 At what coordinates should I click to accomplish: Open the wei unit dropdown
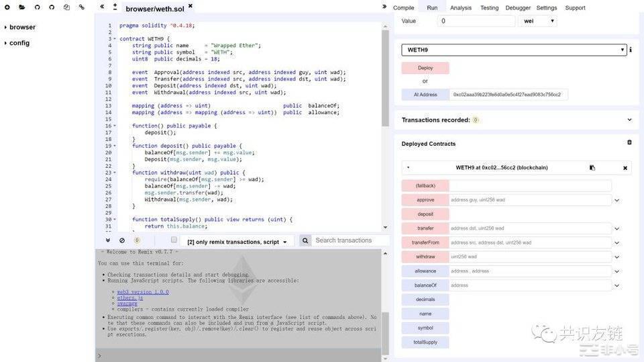pyautogui.click(x=537, y=21)
